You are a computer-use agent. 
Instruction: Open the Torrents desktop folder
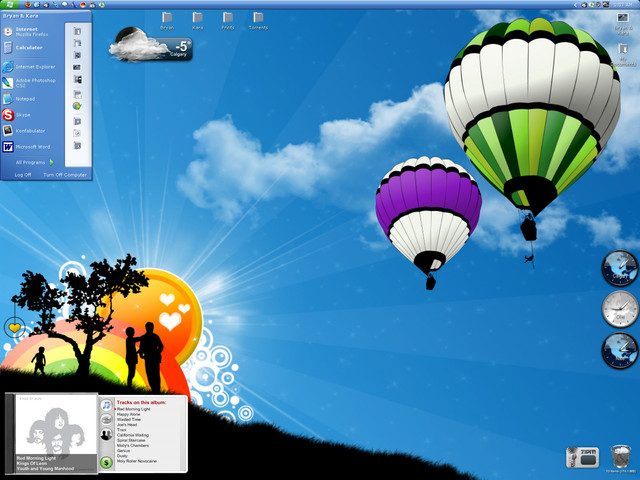[x=258, y=21]
